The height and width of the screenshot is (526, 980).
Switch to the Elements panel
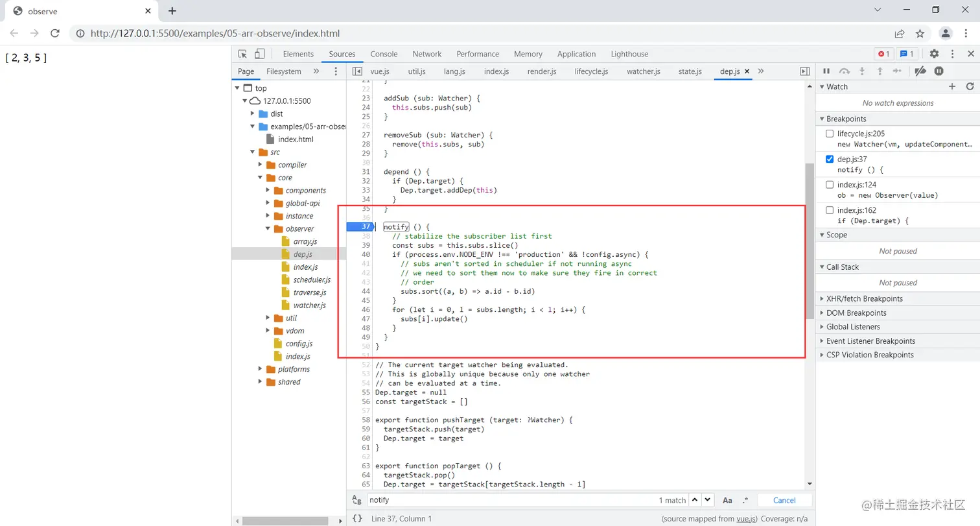click(x=298, y=54)
